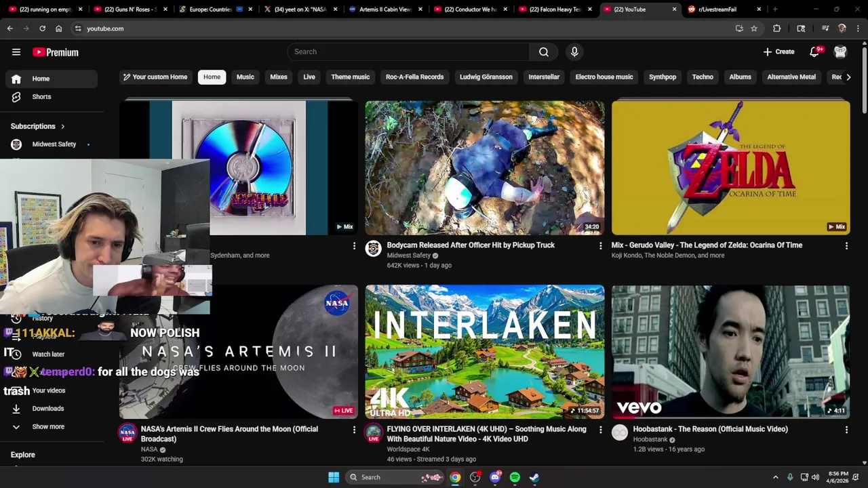The image size is (868, 488).
Task: Expand the Show more sidebar list
Action: tap(52, 427)
